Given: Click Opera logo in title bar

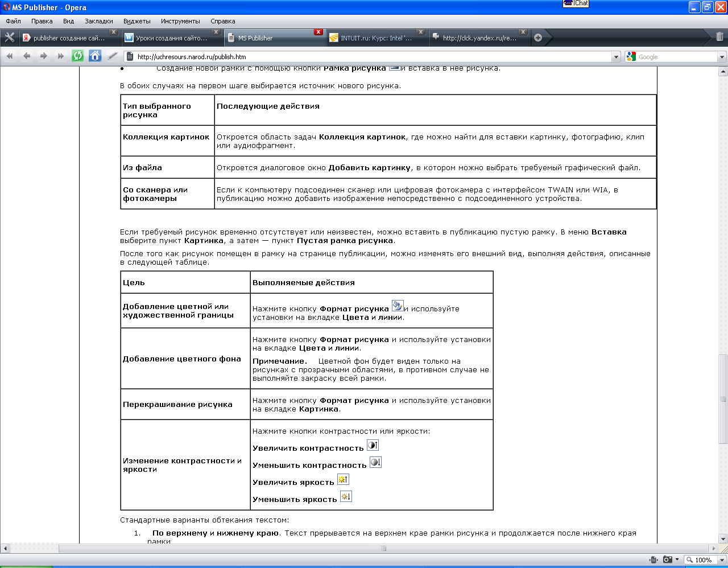Looking at the screenshot, I should click(6, 7).
